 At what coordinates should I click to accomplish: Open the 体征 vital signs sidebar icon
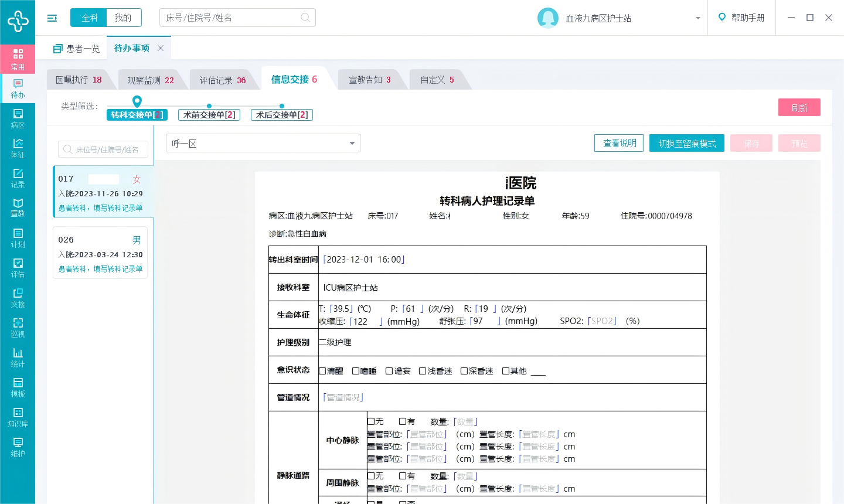(x=18, y=148)
